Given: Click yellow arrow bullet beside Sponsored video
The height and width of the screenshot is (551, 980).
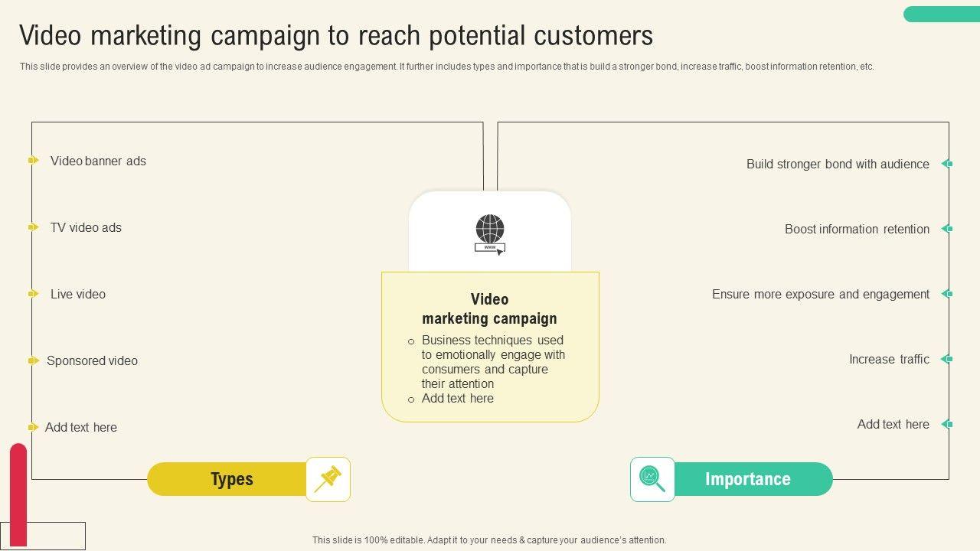Looking at the screenshot, I should click(x=33, y=360).
